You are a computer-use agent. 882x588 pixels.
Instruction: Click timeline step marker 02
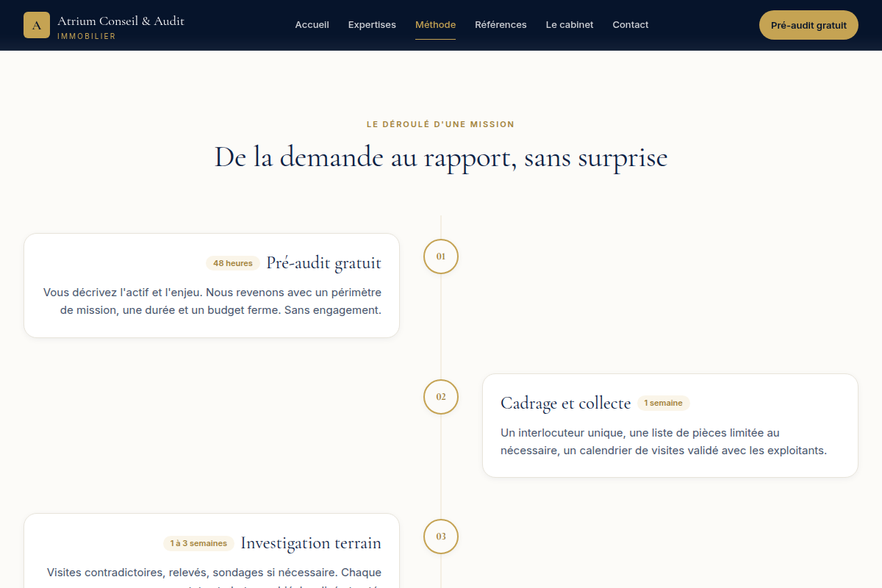point(441,397)
